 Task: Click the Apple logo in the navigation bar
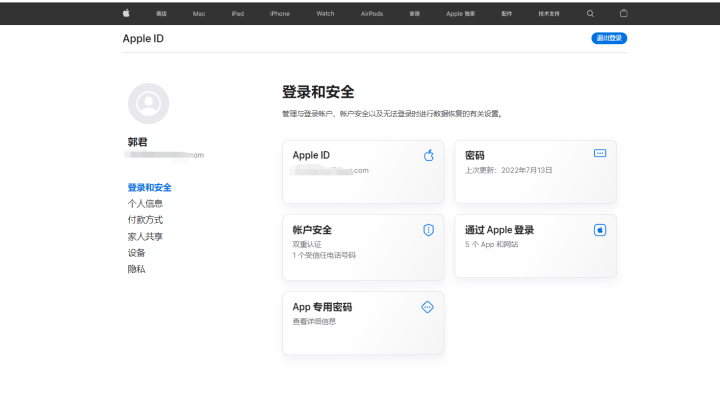point(126,13)
